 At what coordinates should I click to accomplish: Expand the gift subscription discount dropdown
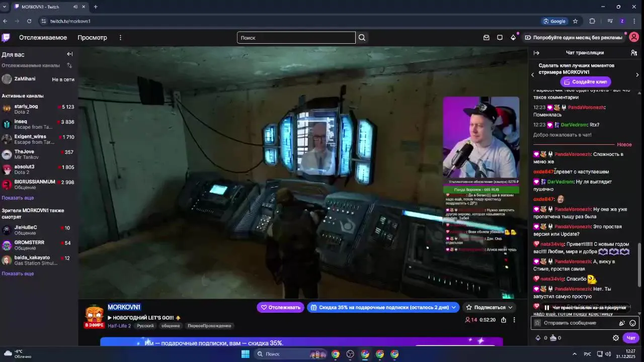454,307
